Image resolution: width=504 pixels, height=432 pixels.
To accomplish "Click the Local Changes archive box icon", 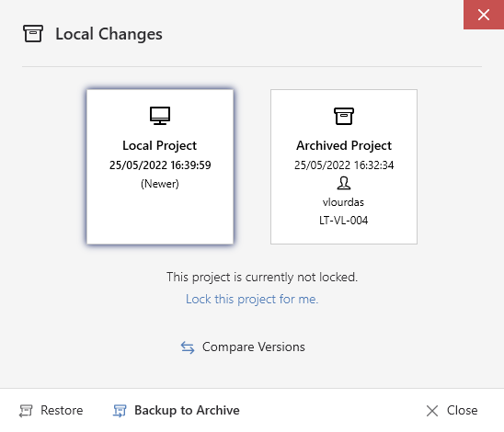I will tap(33, 33).
